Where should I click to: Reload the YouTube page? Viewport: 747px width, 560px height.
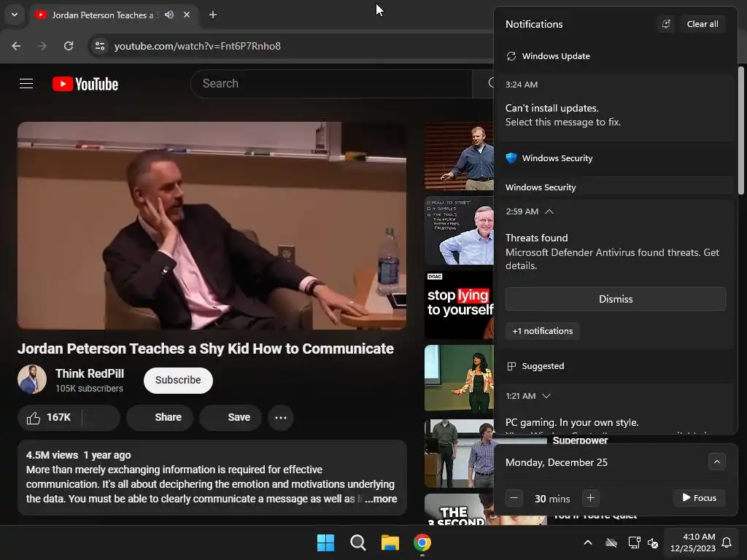[69, 46]
